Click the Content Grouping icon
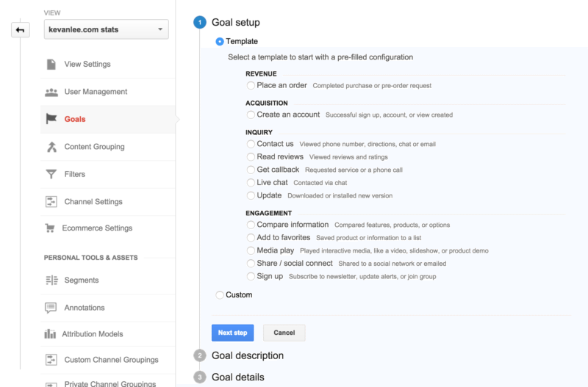 pos(51,147)
